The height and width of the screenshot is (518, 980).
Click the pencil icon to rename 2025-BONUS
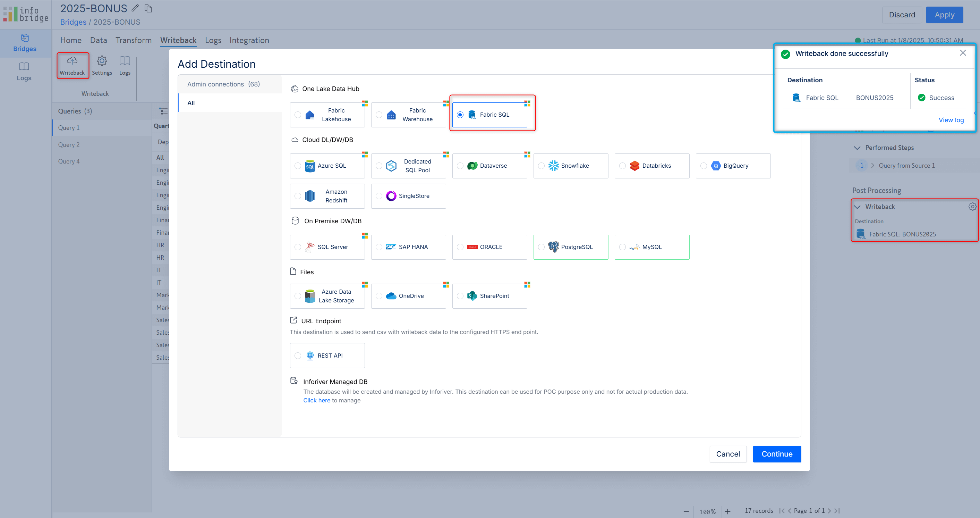135,8
